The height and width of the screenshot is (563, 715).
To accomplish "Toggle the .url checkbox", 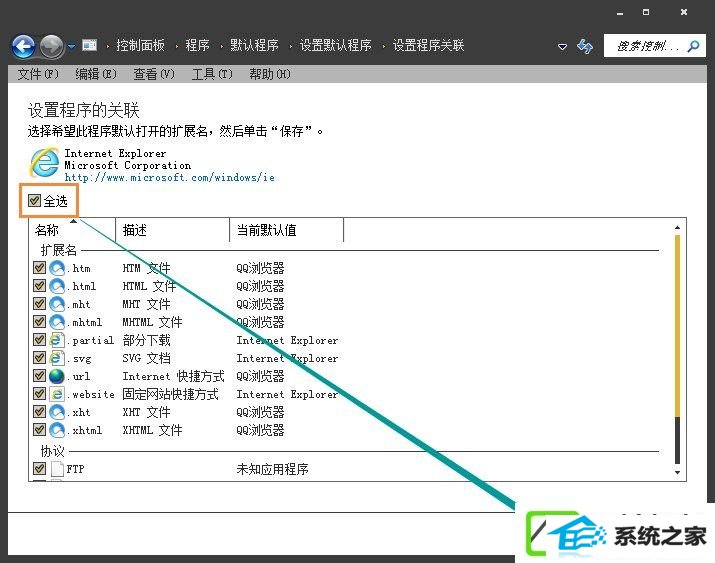I will (39, 376).
